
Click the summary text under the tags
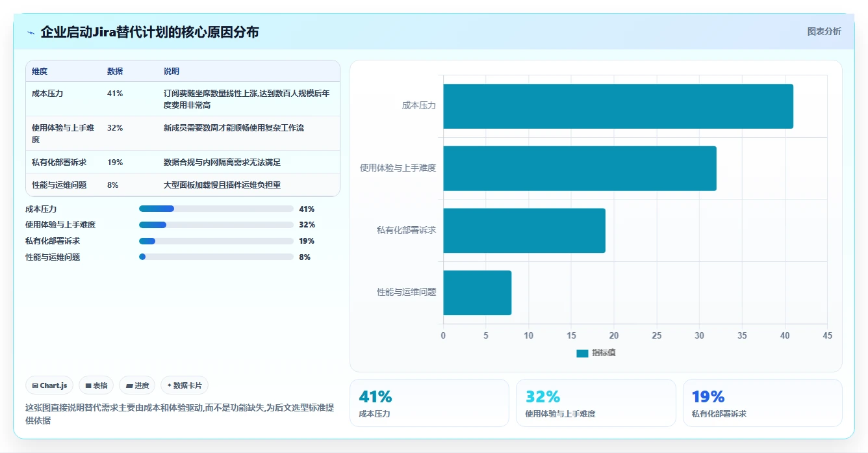tap(180, 414)
